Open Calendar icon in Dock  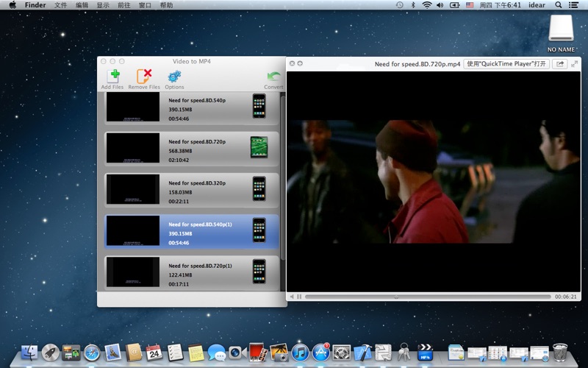154,353
